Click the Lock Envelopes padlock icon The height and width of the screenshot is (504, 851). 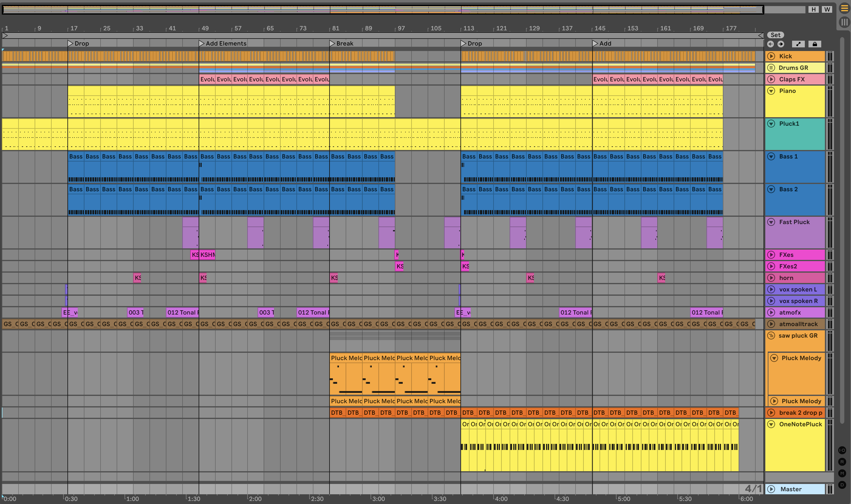click(x=815, y=44)
